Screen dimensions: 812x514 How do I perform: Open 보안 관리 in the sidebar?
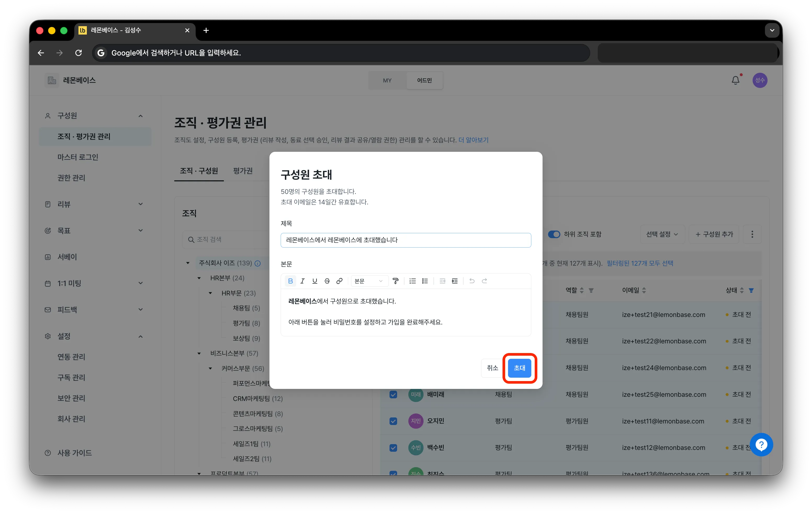click(x=71, y=398)
